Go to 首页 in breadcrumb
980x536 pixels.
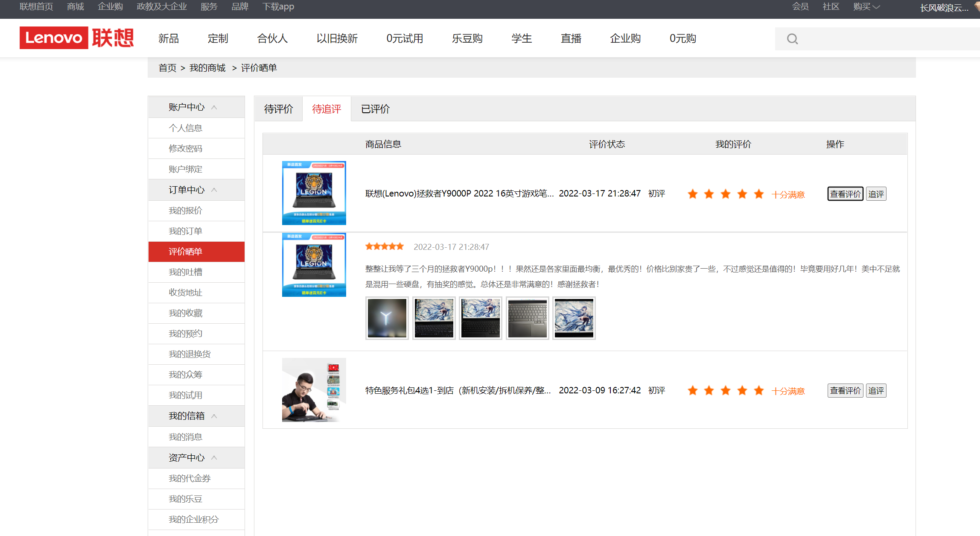click(167, 68)
